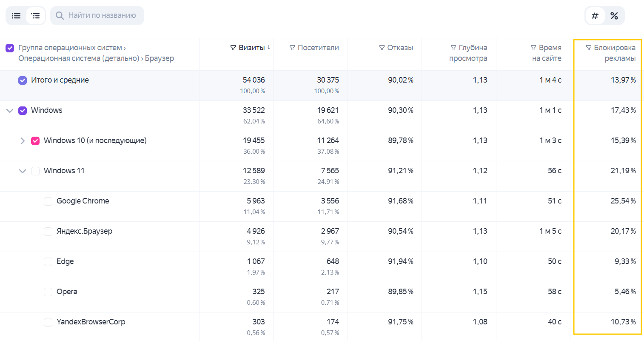Open filter icon for Визиты column
Viewport: 644px width, 341px height.
233,48
